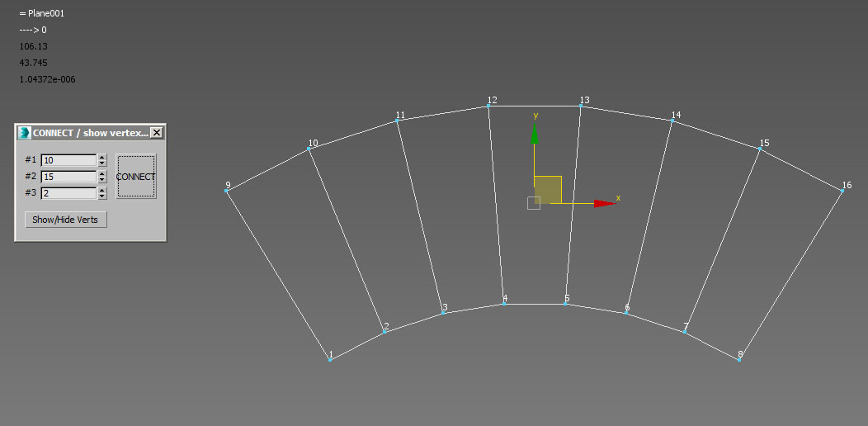This screenshot has height=426, width=868.
Task: Select vertex 12 on the plane
Action: 488,106
